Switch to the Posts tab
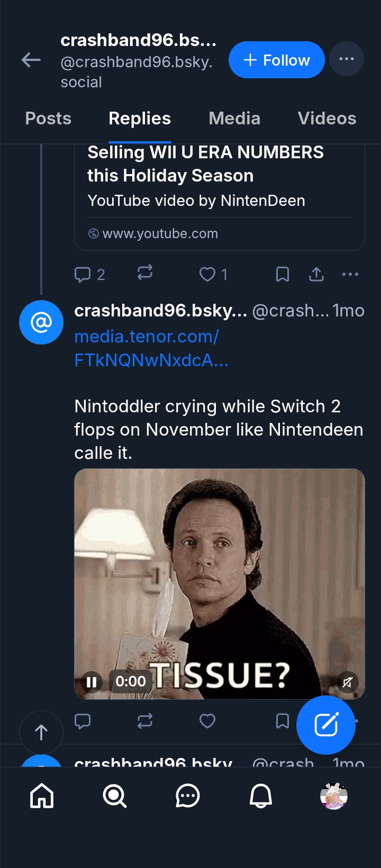 [x=48, y=119]
